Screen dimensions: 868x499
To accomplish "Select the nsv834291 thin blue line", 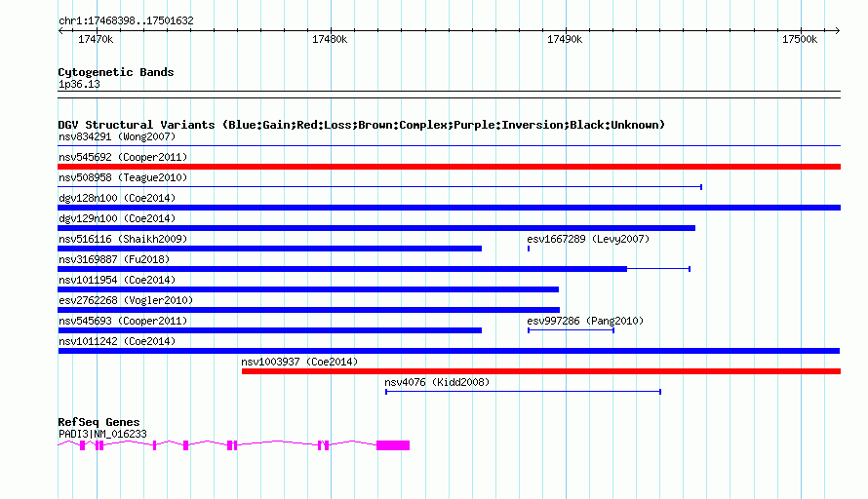I will click(x=449, y=146).
